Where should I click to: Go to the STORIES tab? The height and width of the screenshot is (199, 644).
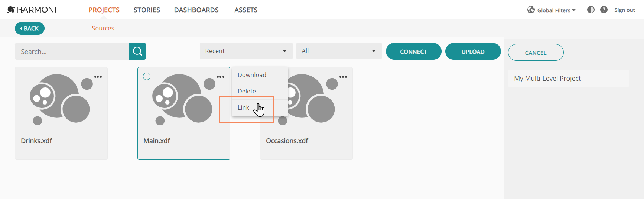coord(147,10)
